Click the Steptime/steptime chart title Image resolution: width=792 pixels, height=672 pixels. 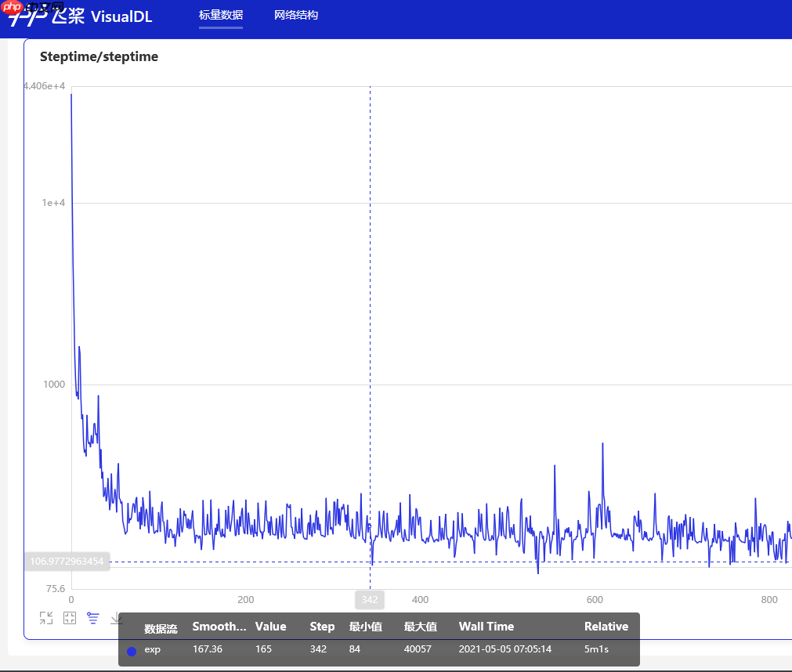click(99, 57)
